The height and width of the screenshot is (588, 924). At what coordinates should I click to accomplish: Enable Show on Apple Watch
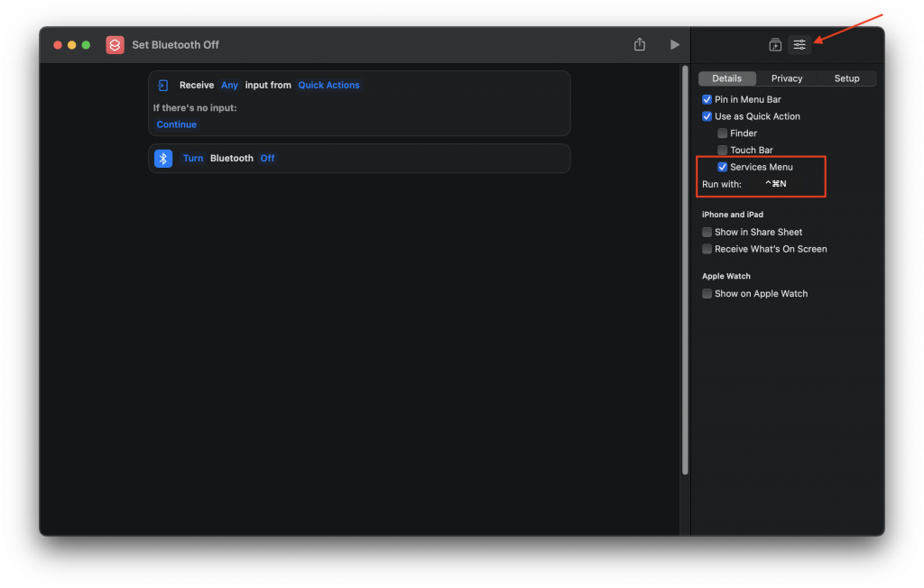[x=707, y=294]
